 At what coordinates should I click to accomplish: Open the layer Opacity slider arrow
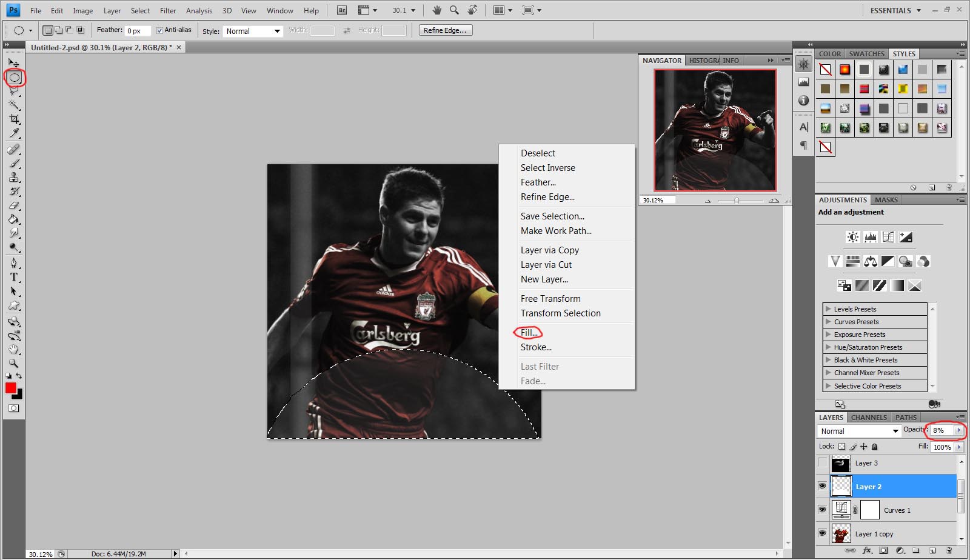point(958,430)
